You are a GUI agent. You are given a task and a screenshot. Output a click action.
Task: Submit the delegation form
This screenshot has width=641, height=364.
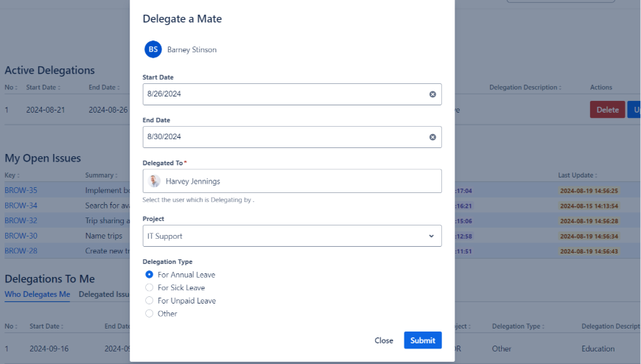(x=422, y=340)
